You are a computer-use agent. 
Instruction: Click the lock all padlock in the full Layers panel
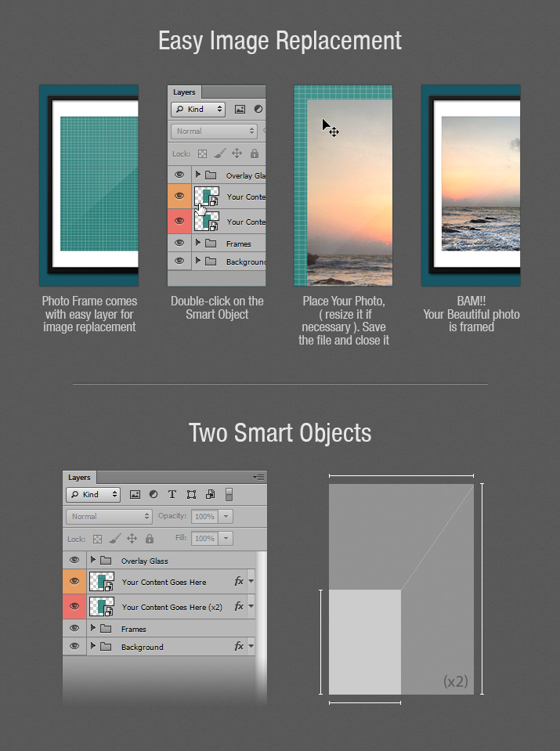point(150,539)
